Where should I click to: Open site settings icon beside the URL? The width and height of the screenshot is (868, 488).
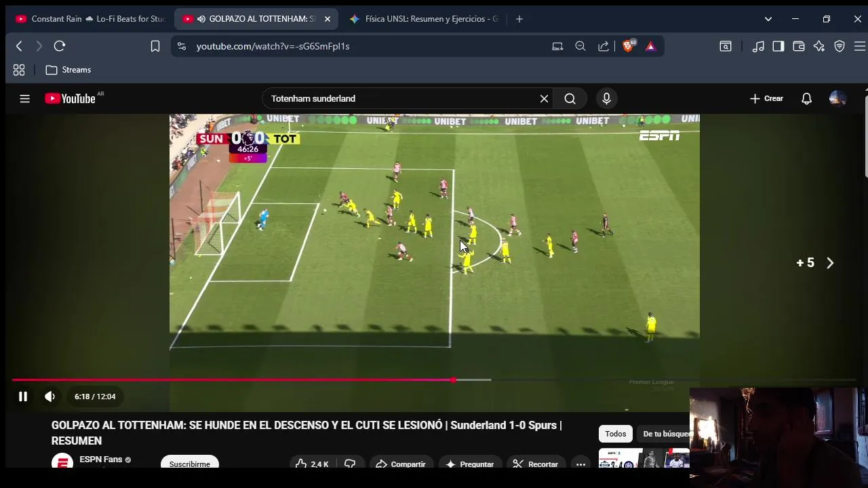pyautogui.click(x=181, y=46)
